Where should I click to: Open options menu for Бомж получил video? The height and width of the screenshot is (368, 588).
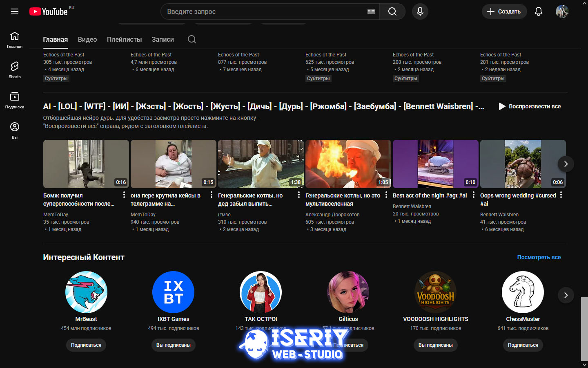pos(124,195)
